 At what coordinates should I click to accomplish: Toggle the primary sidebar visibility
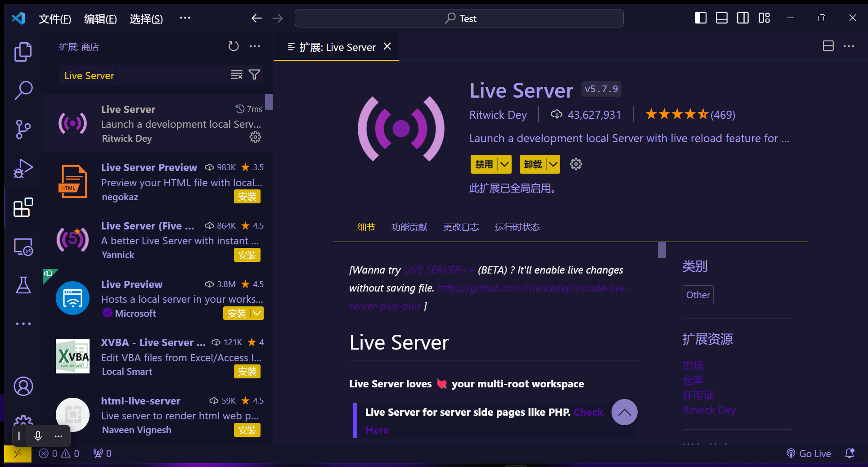[x=700, y=18]
